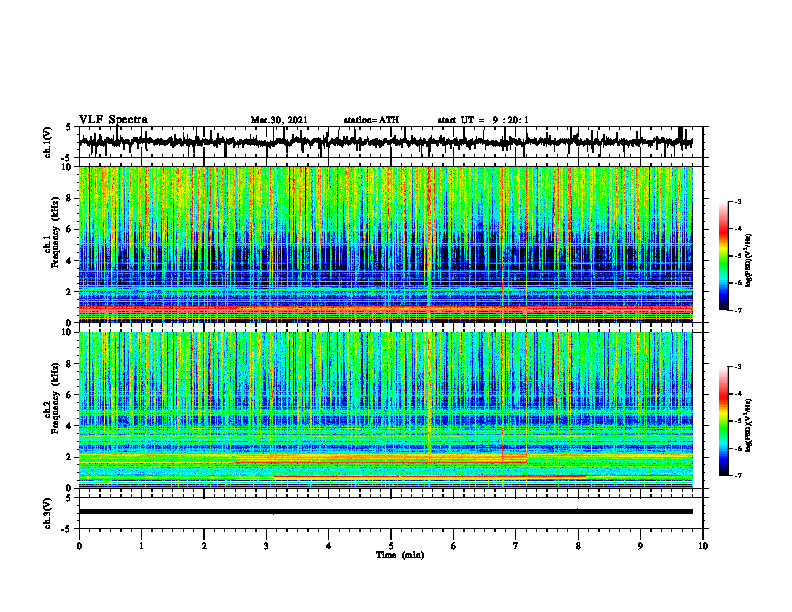The width and height of the screenshot is (792, 612).
Task: Click time axis tick label "4"
Action: pyautogui.click(x=329, y=546)
